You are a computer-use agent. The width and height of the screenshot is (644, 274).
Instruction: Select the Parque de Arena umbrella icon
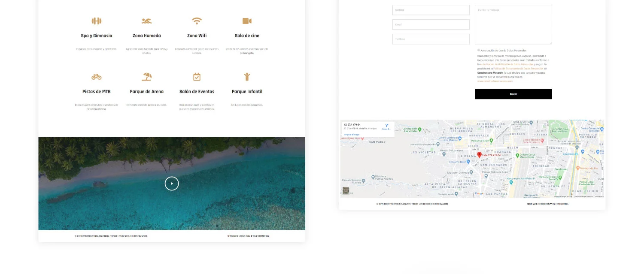coord(146,77)
